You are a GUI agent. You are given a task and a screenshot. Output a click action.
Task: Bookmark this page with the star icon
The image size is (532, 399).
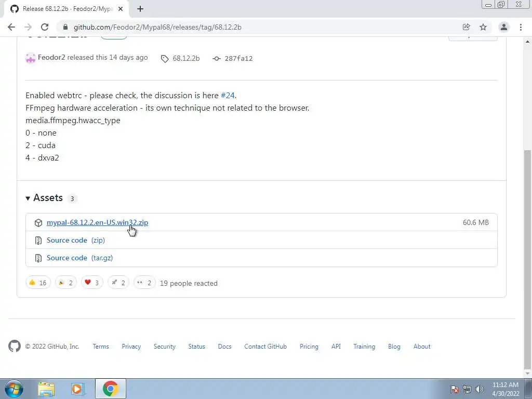coord(483,27)
